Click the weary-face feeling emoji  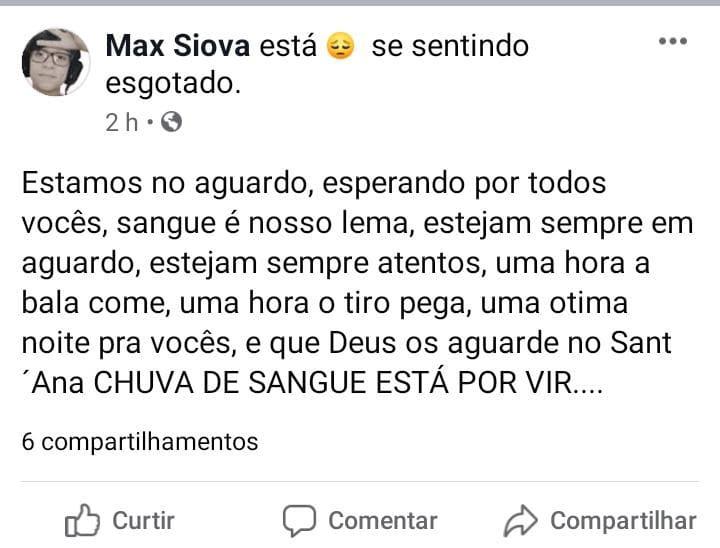point(341,46)
